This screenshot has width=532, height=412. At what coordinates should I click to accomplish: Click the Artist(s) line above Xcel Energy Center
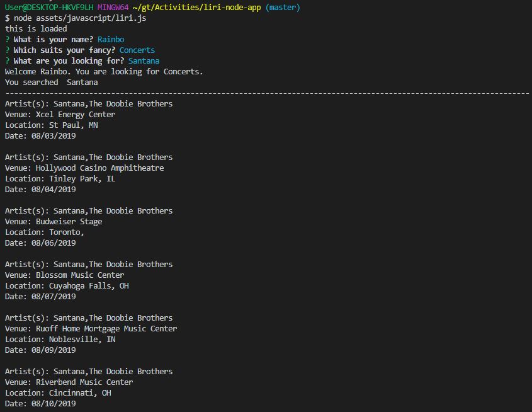point(89,104)
